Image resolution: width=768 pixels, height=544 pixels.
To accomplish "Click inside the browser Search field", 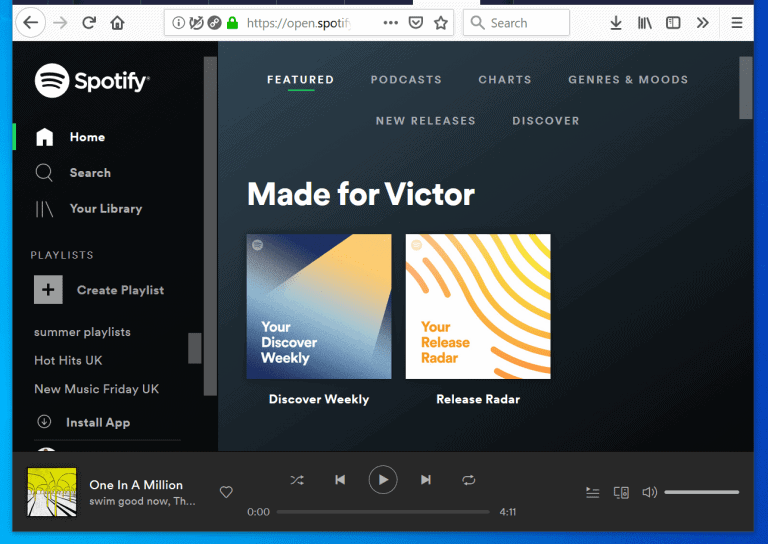I will [516, 23].
